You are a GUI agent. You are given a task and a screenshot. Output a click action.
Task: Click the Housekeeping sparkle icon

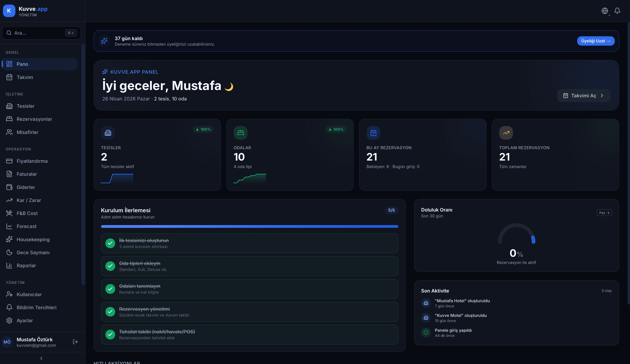(x=9, y=239)
